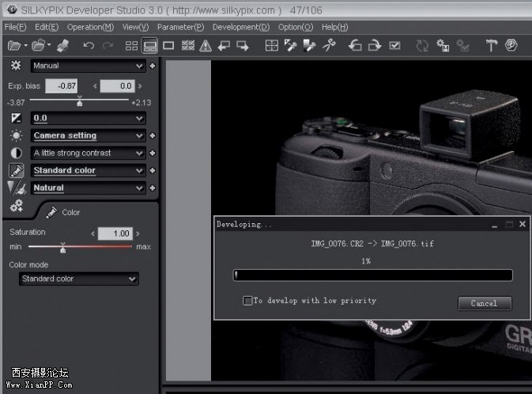Image resolution: width=532 pixels, height=394 pixels.
Task: Click the contrast half-circle icon
Action: tap(16, 153)
